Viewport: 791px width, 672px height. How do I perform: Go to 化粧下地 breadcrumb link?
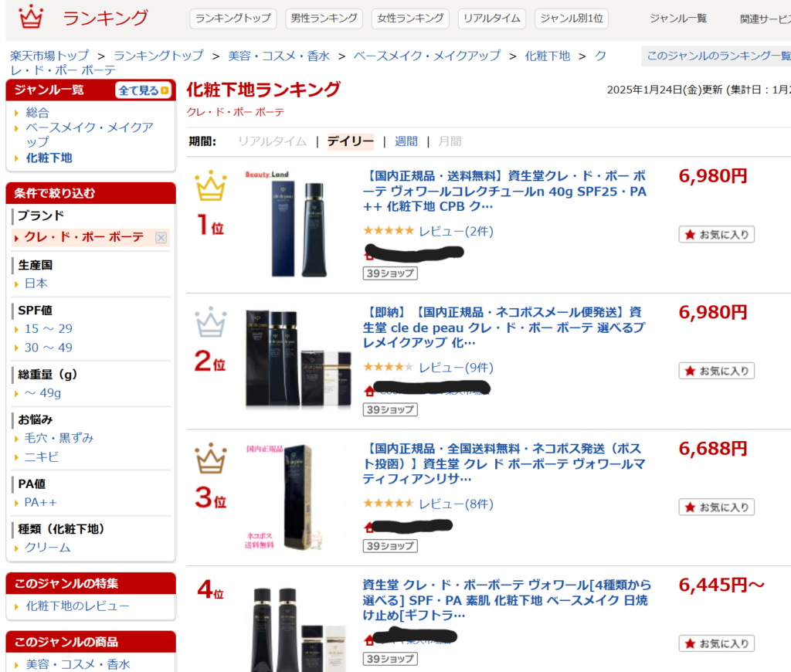(548, 56)
